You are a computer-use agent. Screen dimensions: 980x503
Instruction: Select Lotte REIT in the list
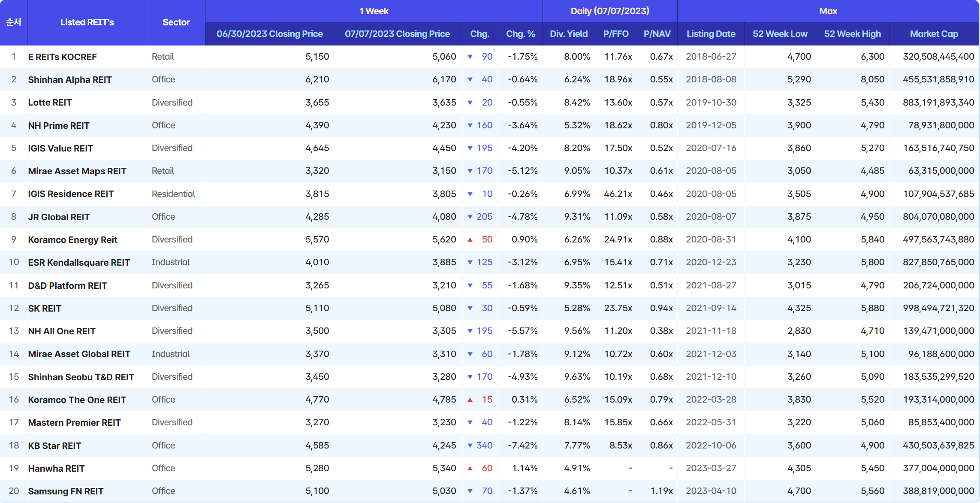(50, 103)
